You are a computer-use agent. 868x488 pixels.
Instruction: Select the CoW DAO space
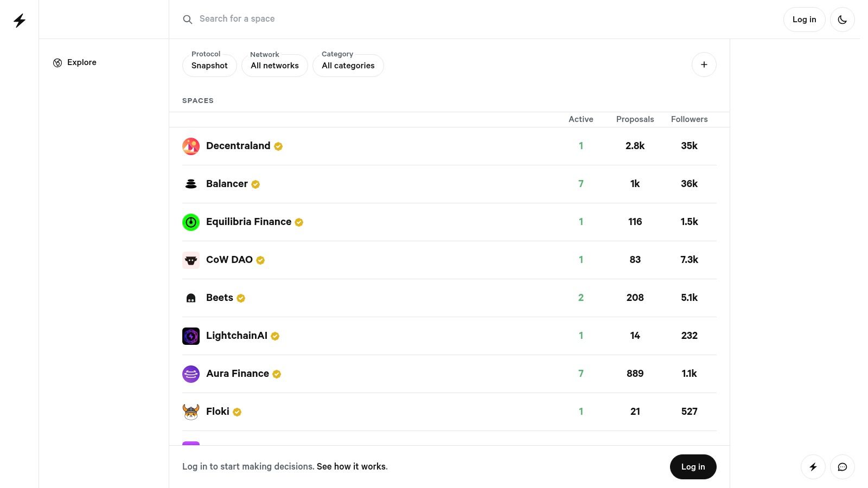click(x=229, y=260)
